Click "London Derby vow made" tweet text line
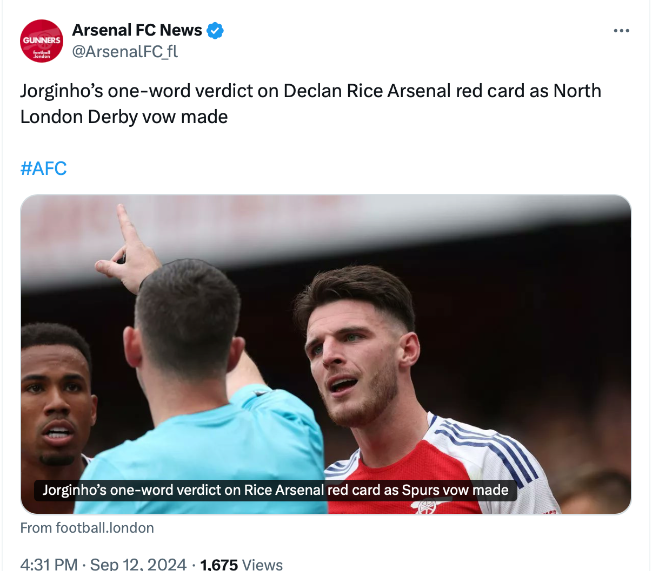The width and height of the screenshot is (652, 571). pos(124,117)
